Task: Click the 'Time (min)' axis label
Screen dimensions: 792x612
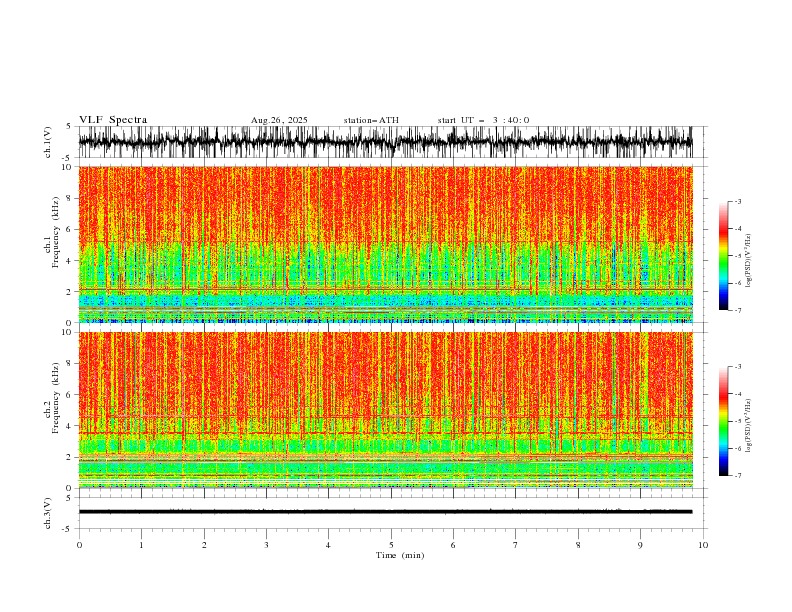Action: coord(400,555)
